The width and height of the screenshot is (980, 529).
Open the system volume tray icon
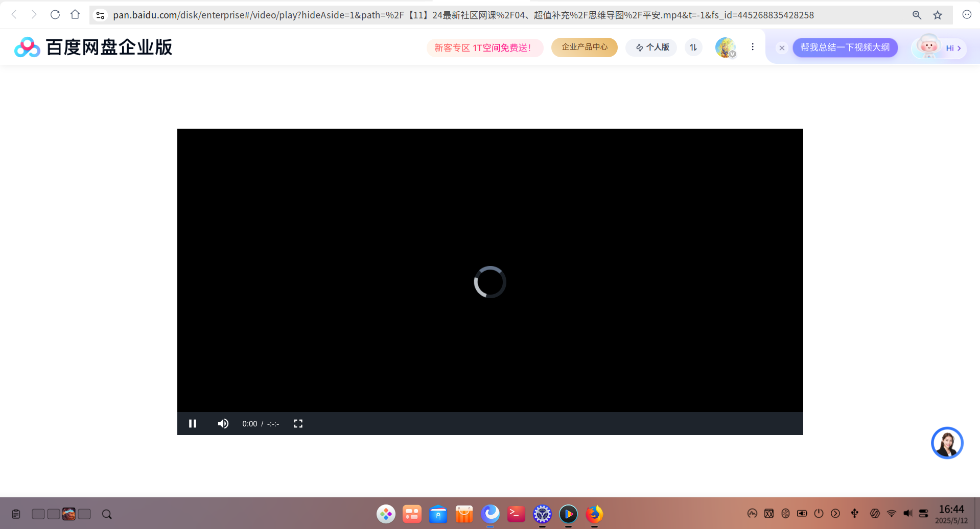(x=908, y=513)
